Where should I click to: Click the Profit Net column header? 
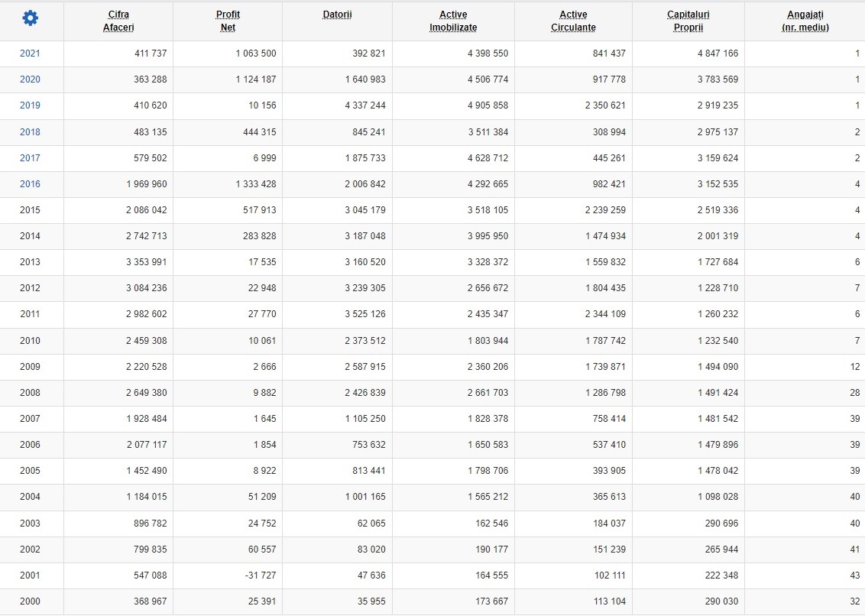tap(228, 21)
